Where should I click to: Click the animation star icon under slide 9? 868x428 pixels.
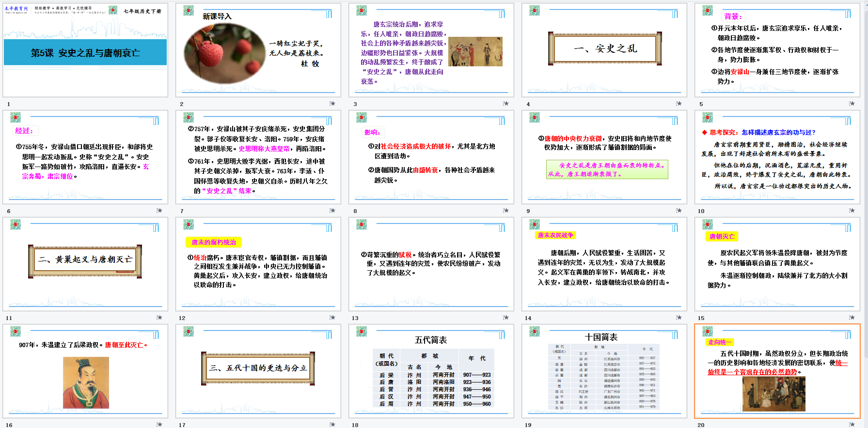(x=679, y=211)
